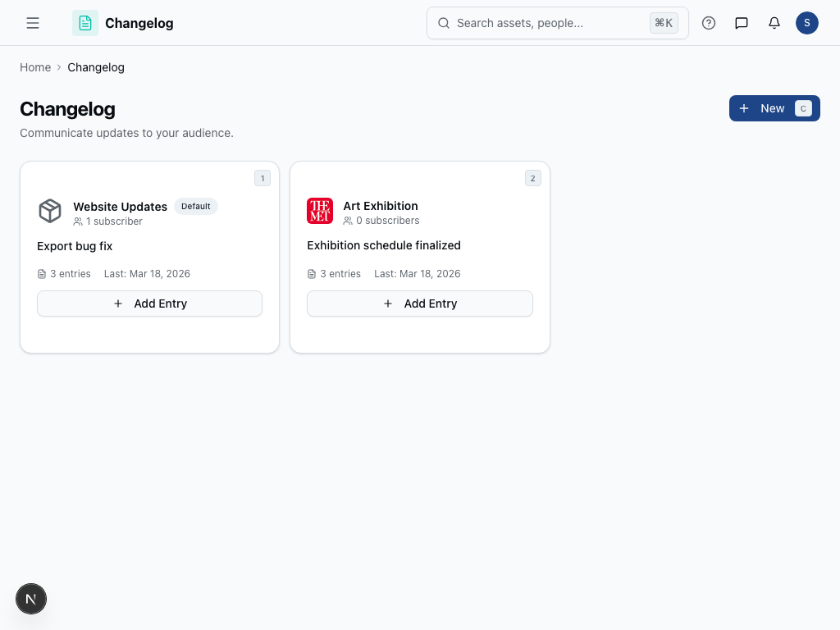Open the chat messages icon
Screen dimensions: 840x630
point(742,23)
